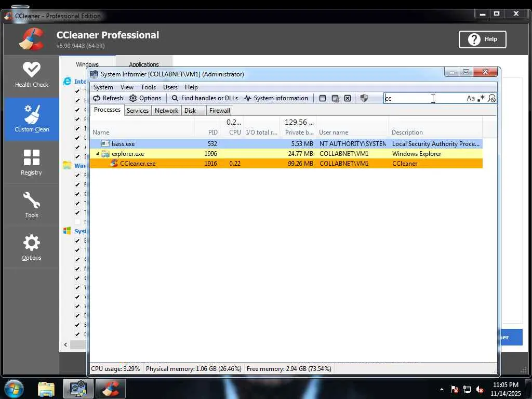Click the left arrow of CCleaner's horizontal scrollbar
The height and width of the screenshot is (399, 532).
pyautogui.click(x=65, y=345)
